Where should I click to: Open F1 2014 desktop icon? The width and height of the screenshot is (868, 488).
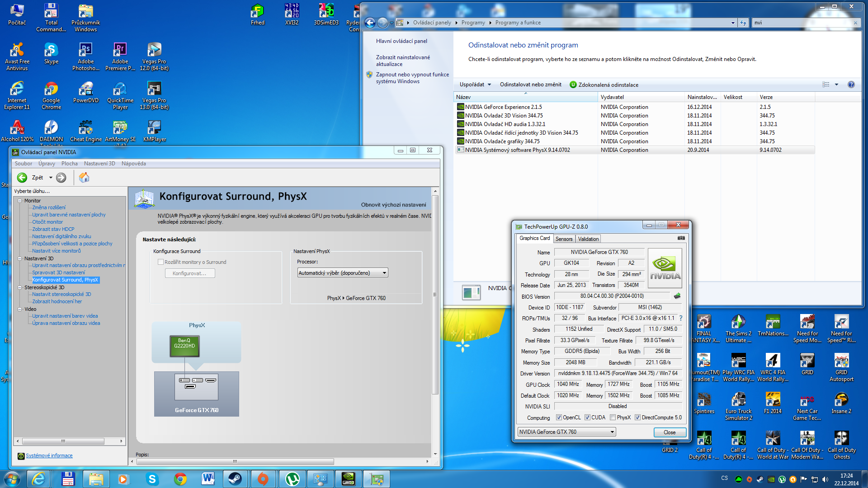pyautogui.click(x=773, y=403)
